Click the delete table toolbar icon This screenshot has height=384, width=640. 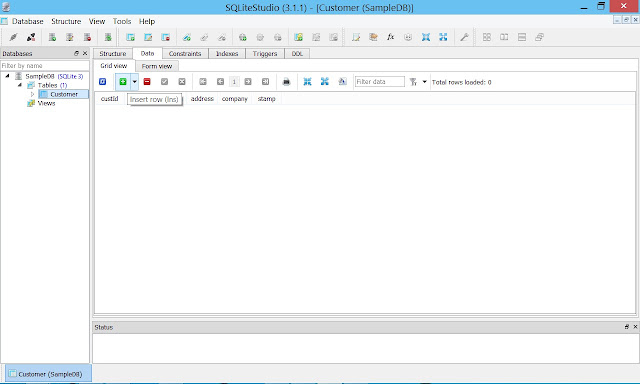pyautogui.click(x=165, y=37)
